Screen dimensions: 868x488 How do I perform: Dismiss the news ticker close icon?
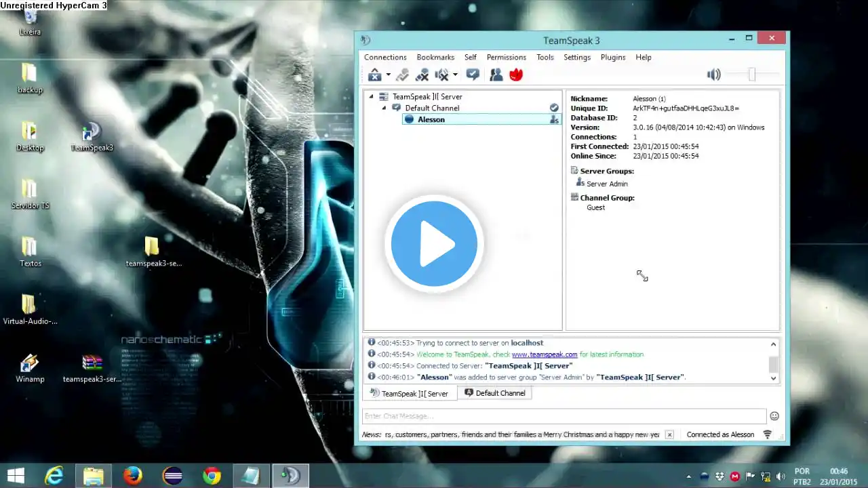[669, 435]
